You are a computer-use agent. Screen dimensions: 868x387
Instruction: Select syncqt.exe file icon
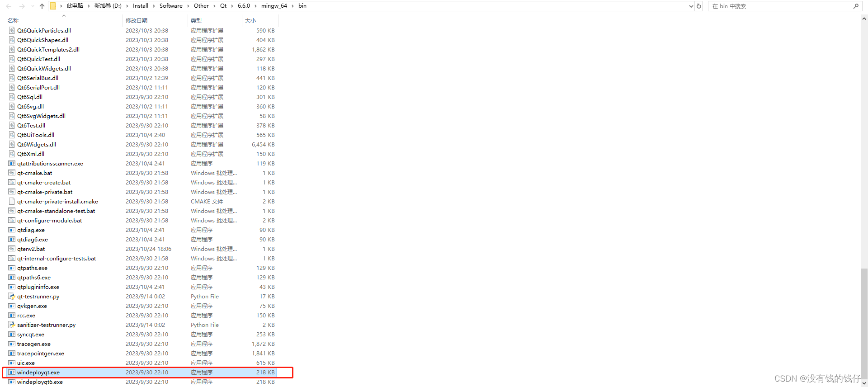click(12, 334)
